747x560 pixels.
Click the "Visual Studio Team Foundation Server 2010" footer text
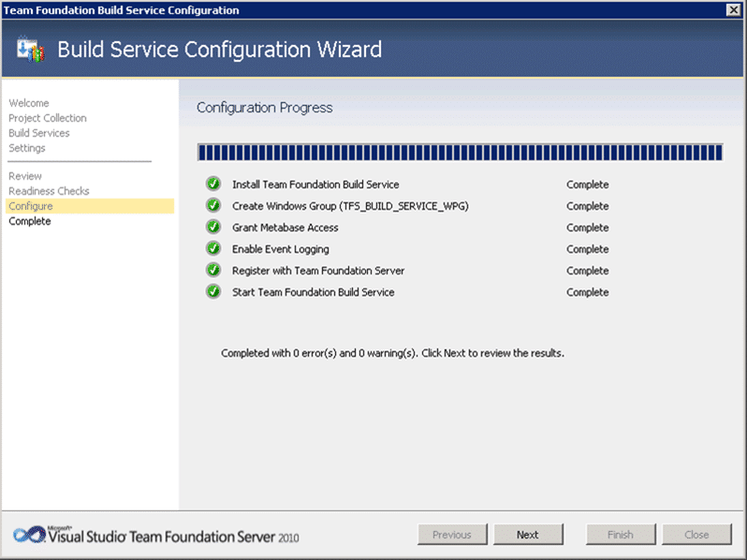173,537
